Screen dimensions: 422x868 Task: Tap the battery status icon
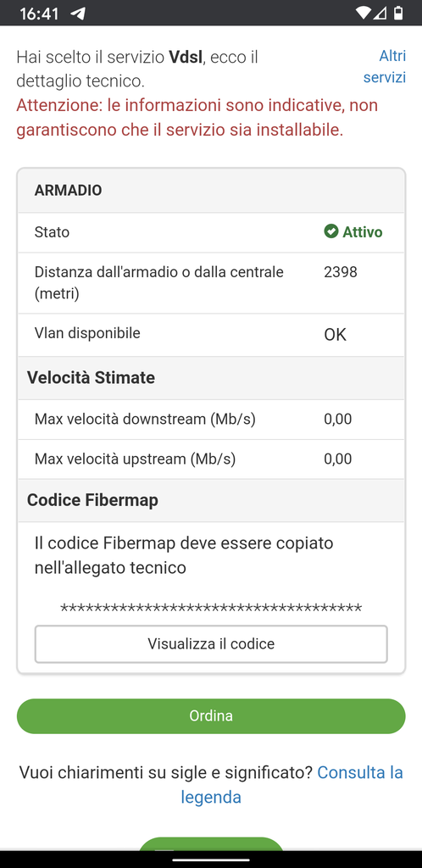(398, 13)
